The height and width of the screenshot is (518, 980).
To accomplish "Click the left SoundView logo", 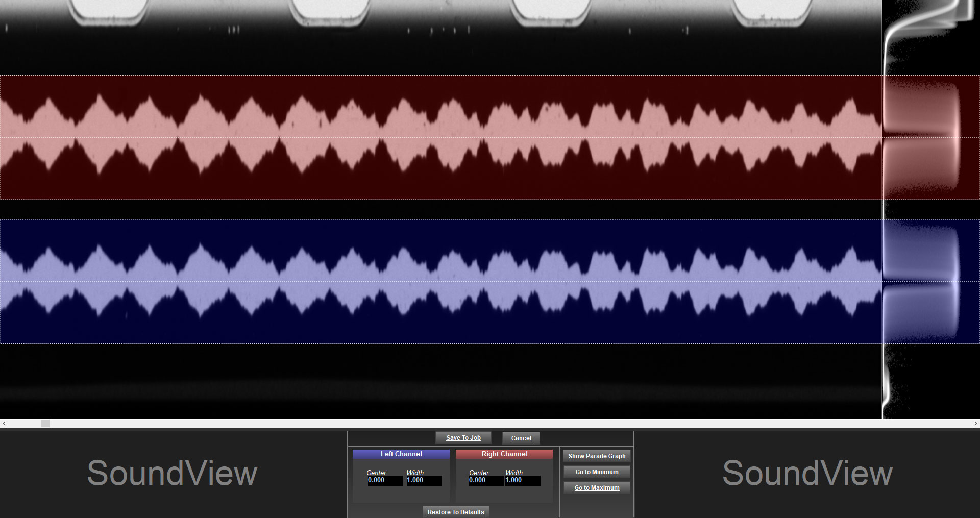I will (172, 473).
